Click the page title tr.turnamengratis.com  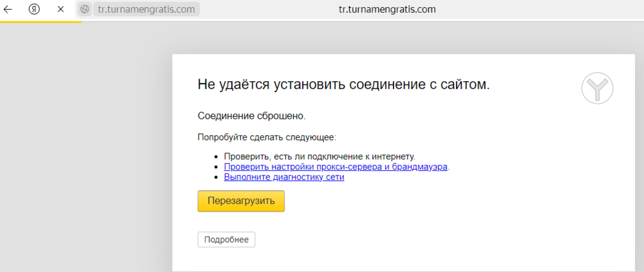386,9
